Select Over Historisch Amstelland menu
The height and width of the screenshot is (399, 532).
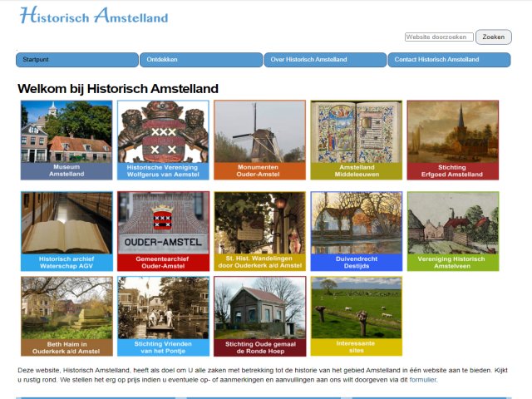[x=325, y=60]
